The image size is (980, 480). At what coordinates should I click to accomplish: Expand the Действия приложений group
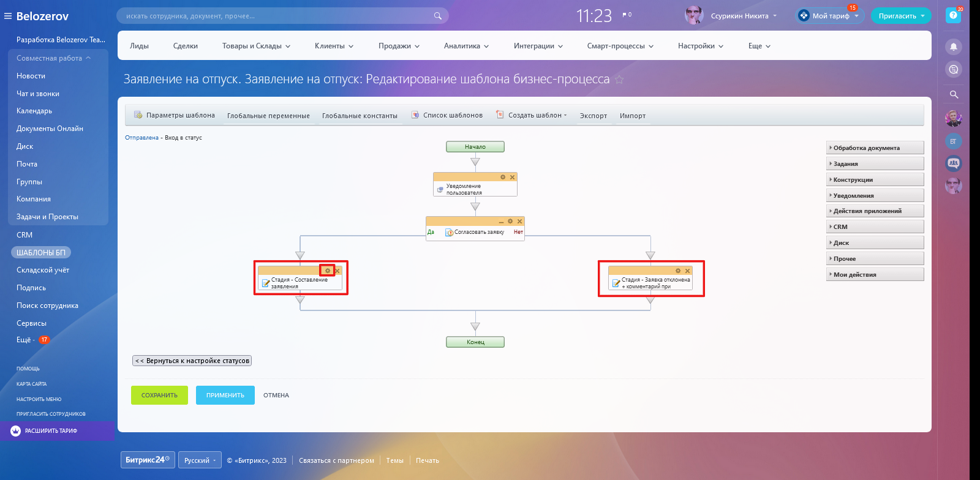tap(875, 211)
